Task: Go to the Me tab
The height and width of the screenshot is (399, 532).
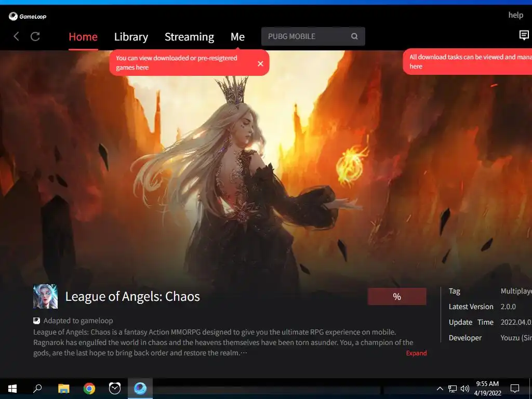Action: click(237, 37)
